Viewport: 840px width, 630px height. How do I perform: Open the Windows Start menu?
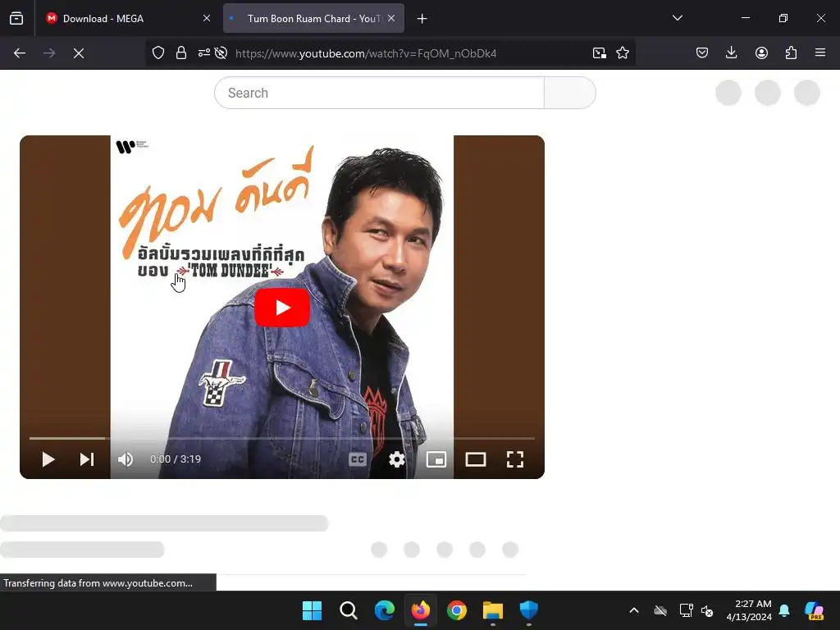312,610
